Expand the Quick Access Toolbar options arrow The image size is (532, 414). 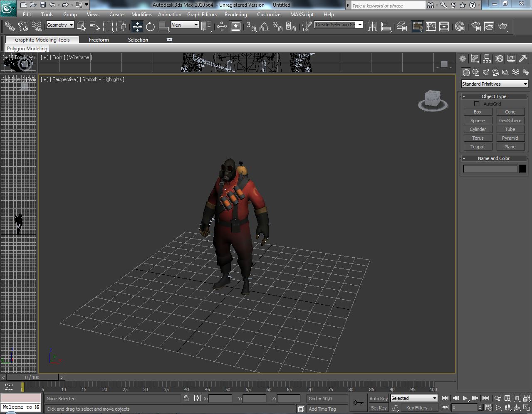(x=87, y=5)
